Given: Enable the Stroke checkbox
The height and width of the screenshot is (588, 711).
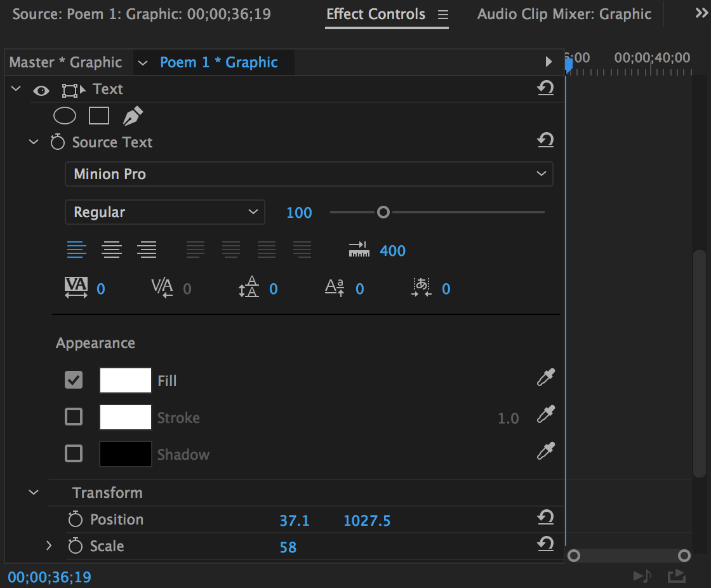Looking at the screenshot, I should point(74,417).
